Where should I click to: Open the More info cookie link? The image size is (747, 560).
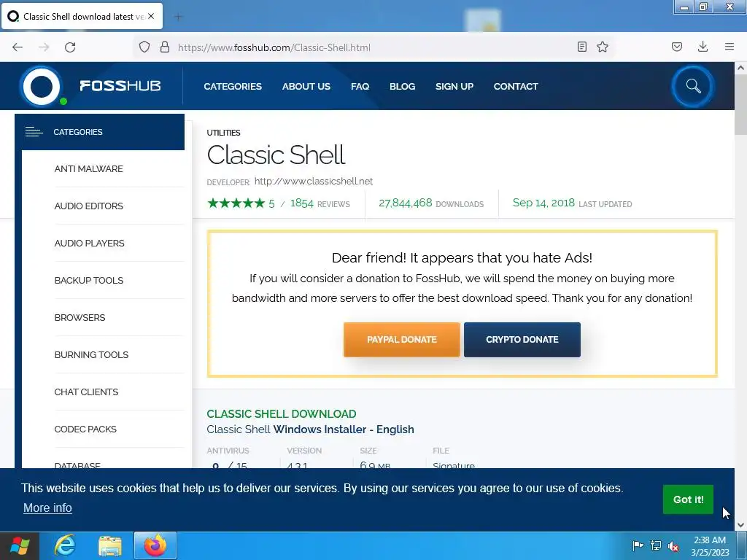(x=47, y=508)
